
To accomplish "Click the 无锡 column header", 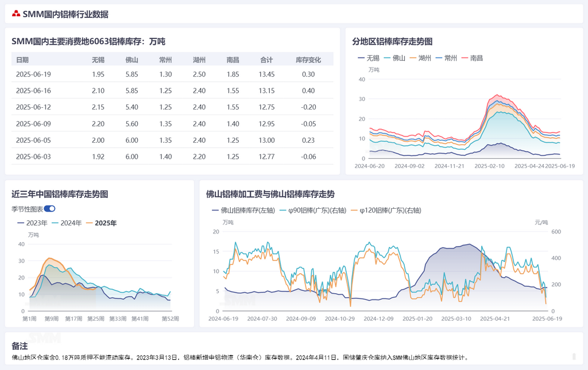I will [98, 60].
